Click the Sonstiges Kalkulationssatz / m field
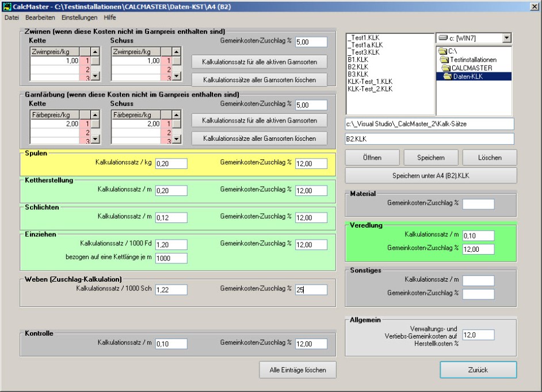 coord(478,281)
